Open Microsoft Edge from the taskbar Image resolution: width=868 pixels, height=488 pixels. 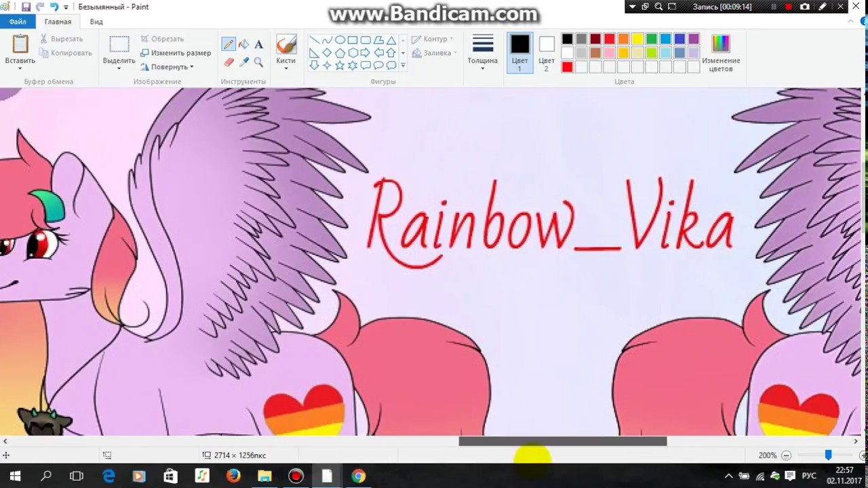tap(108, 476)
